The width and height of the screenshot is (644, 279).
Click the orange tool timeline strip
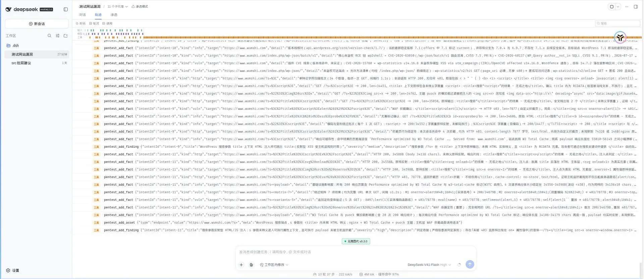[392, 37]
